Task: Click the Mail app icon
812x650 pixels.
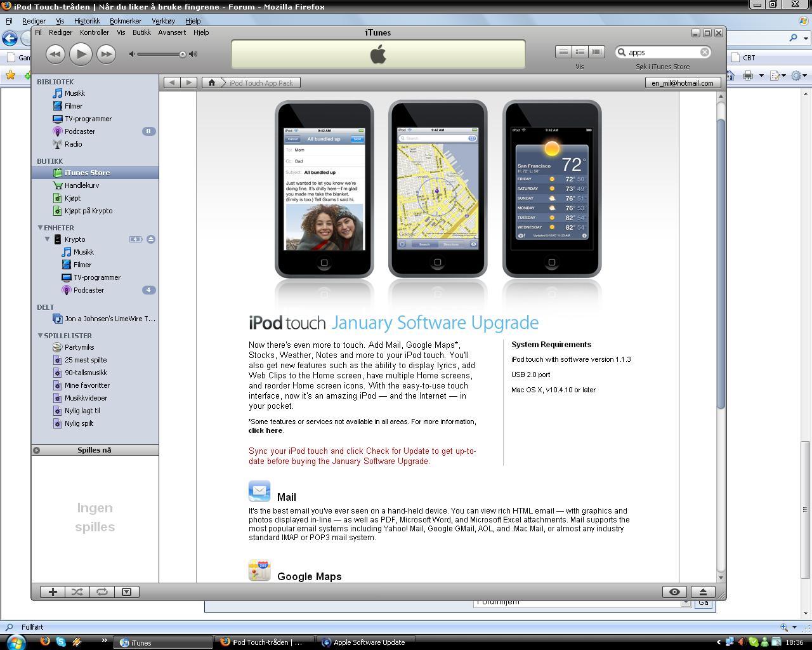Action: tap(259, 491)
